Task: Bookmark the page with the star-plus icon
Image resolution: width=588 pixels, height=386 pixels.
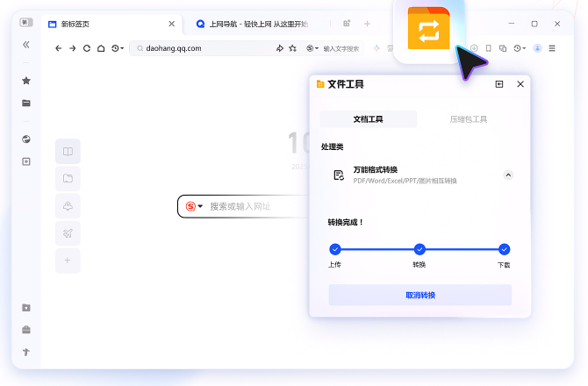Action: [x=293, y=48]
